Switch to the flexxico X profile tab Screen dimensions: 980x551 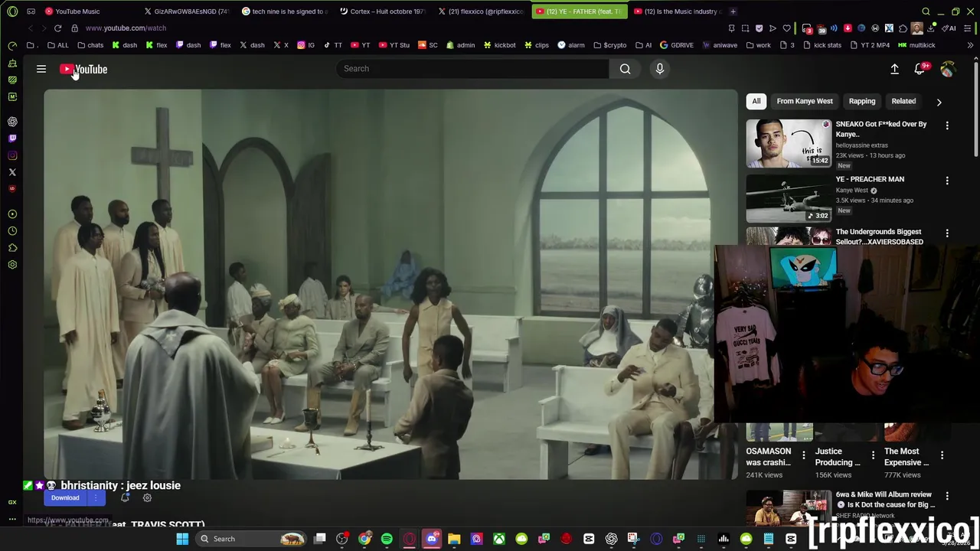(x=481, y=11)
